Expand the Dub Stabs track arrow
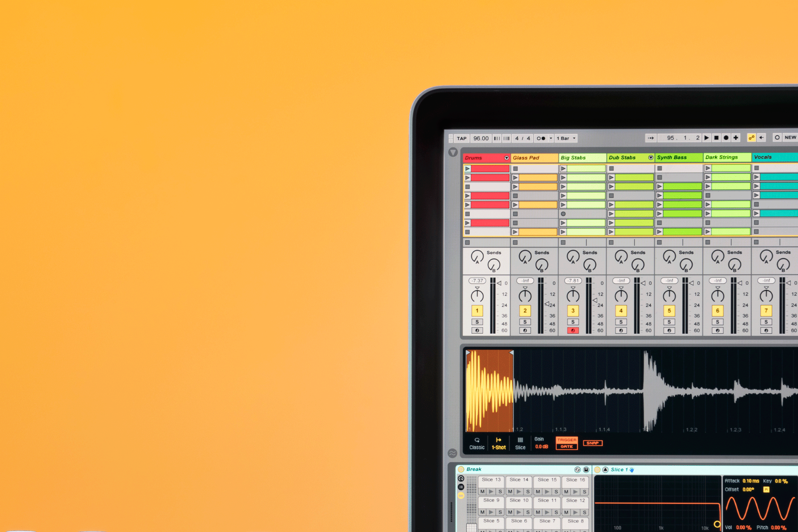This screenshot has height=532, width=798. pos(650,158)
